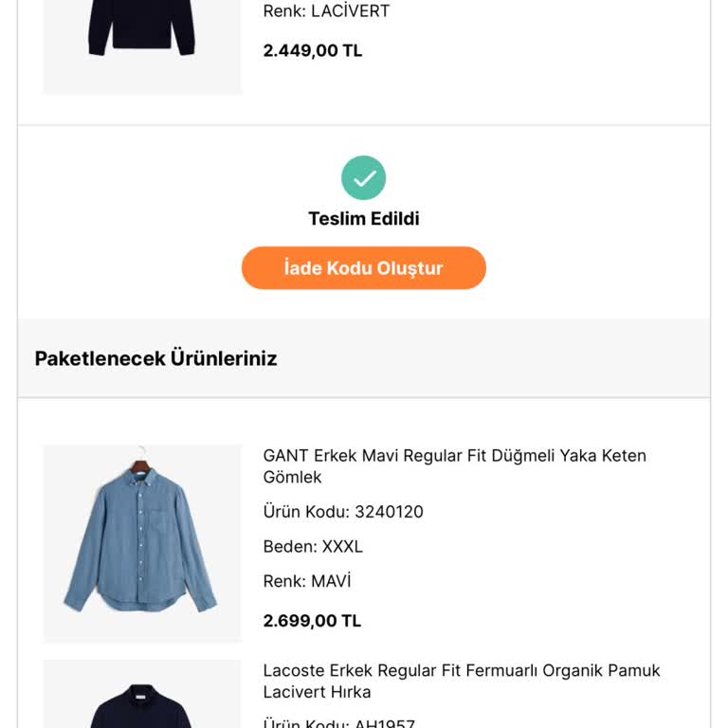Click the Ürün Kodu: AH1957 text
Viewport: 728px width, 728px height.
coord(339,723)
